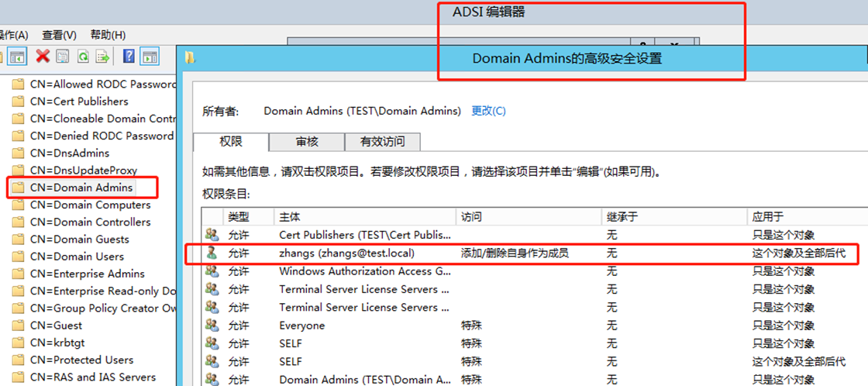Click the user icon of the zhangs entry
This screenshot has height=386, width=868.
pos(212,253)
